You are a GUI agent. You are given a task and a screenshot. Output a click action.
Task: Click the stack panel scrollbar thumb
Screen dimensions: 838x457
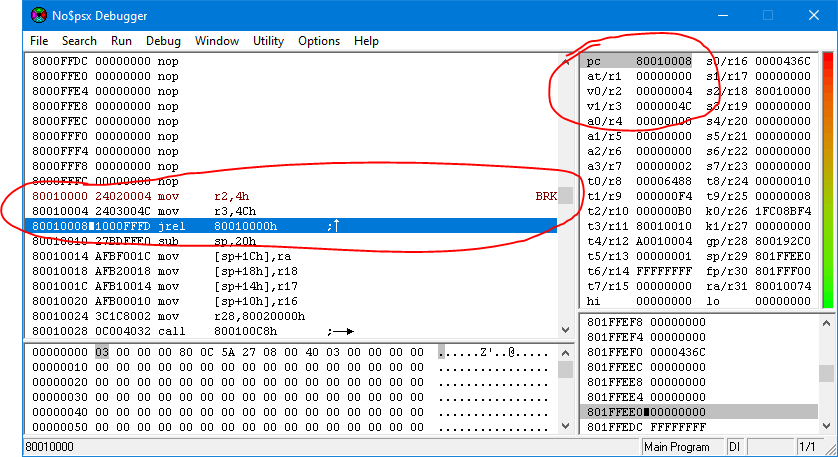(826, 373)
